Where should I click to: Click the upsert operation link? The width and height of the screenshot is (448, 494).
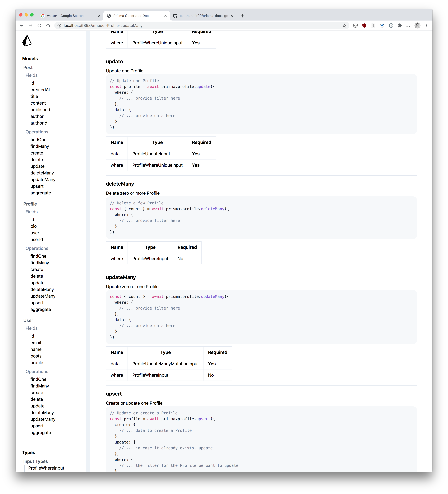tap(37, 302)
